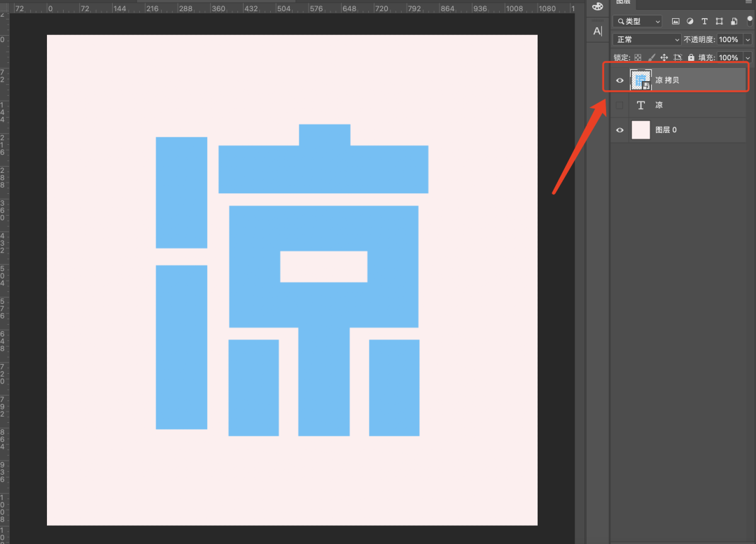
Task: Toggle the layer filtering switch
Action: click(x=750, y=21)
